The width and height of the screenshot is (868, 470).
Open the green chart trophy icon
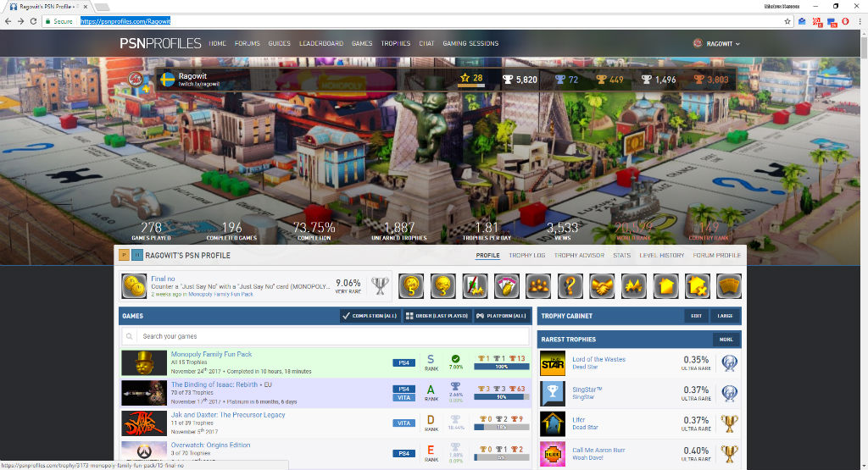(475, 286)
